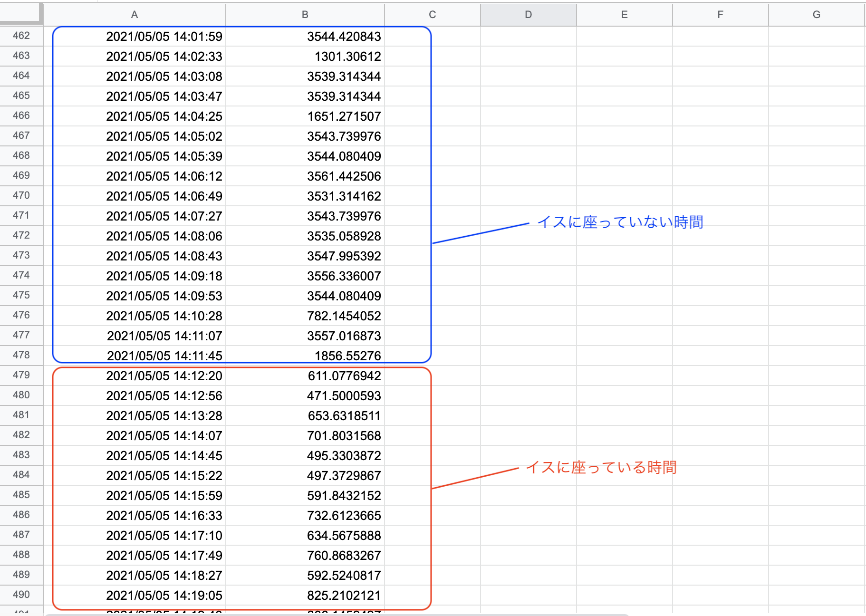This screenshot has width=866, height=616.
Task: Click cell with timestamp 2021/05/05 14:19:05
Action: [x=164, y=596]
